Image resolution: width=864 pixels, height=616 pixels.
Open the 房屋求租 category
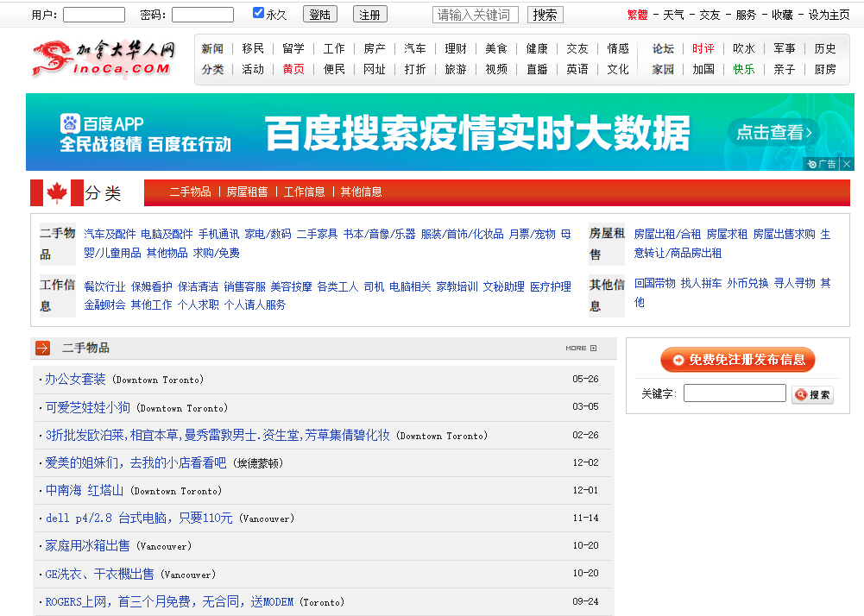click(728, 234)
